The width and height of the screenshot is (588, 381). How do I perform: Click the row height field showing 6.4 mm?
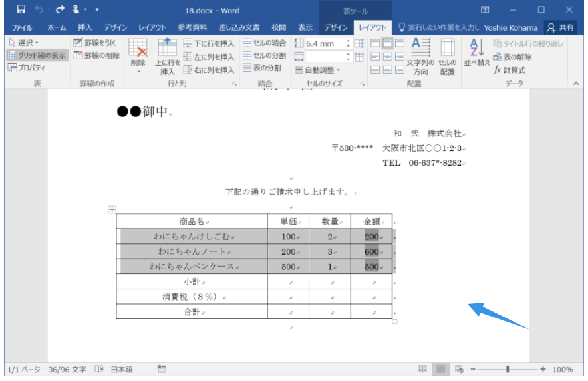325,43
